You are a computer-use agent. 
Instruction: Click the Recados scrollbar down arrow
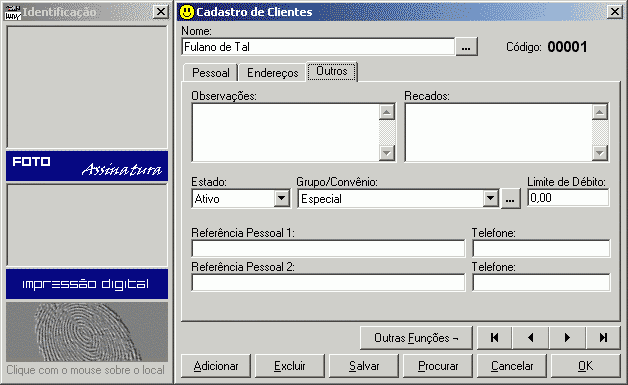pyautogui.click(x=600, y=153)
